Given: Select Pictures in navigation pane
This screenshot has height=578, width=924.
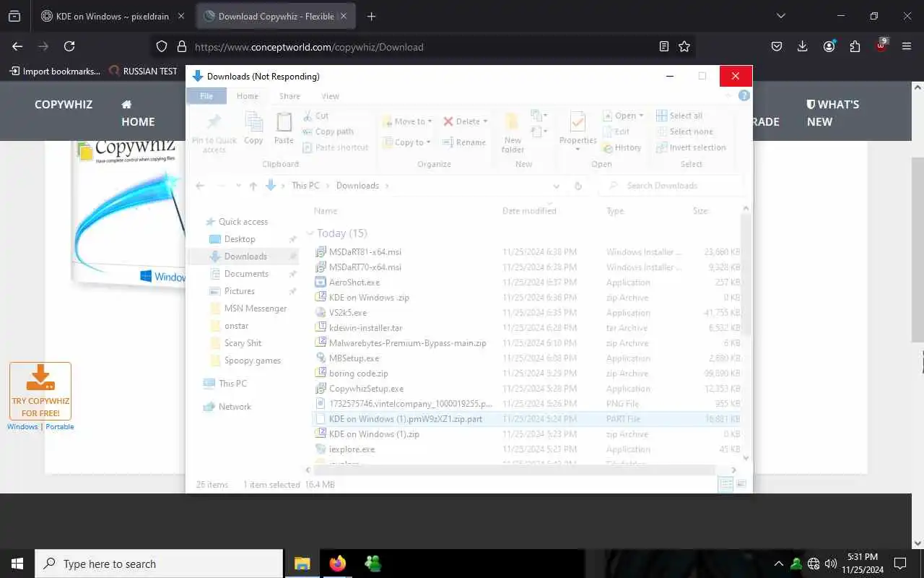Looking at the screenshot, I should (239, 291).
